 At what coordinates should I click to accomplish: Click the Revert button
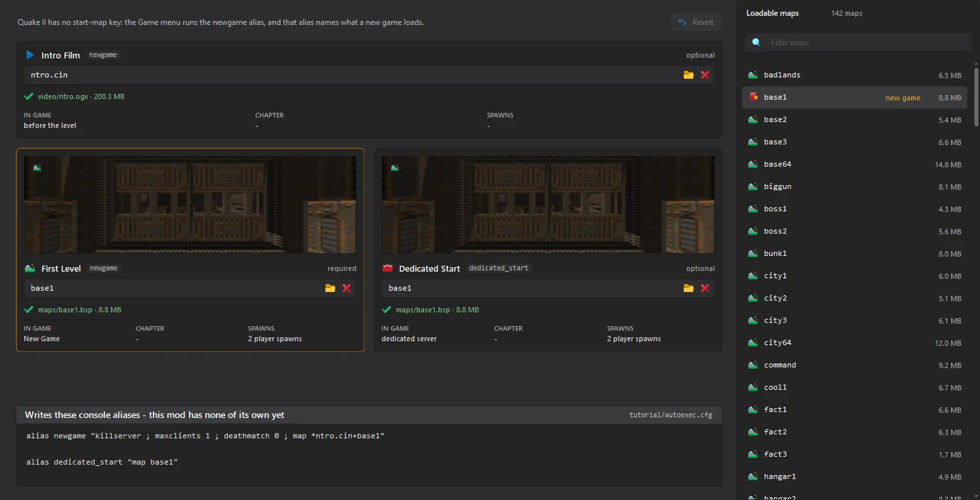coord(696,22)
